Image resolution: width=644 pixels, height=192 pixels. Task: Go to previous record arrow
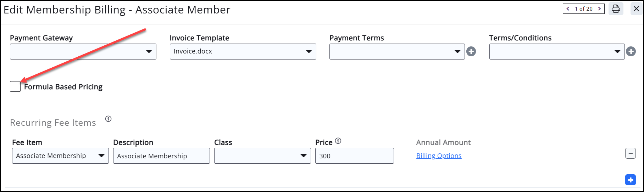pos(568,9)
